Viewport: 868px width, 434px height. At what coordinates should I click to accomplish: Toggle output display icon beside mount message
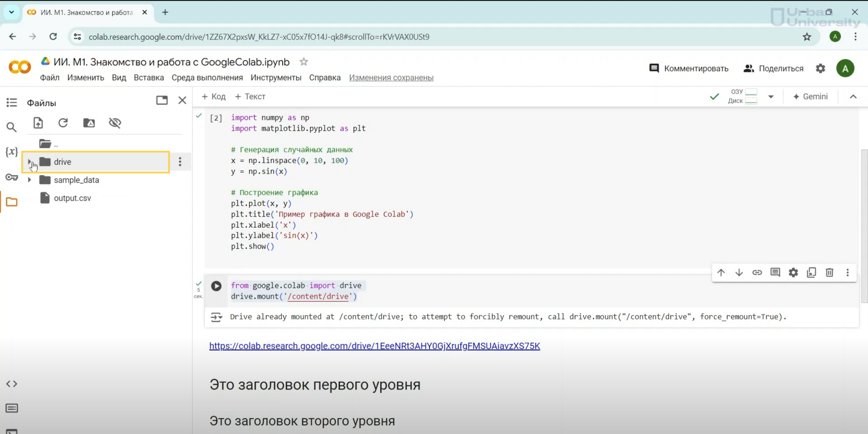tap(216, 317)
